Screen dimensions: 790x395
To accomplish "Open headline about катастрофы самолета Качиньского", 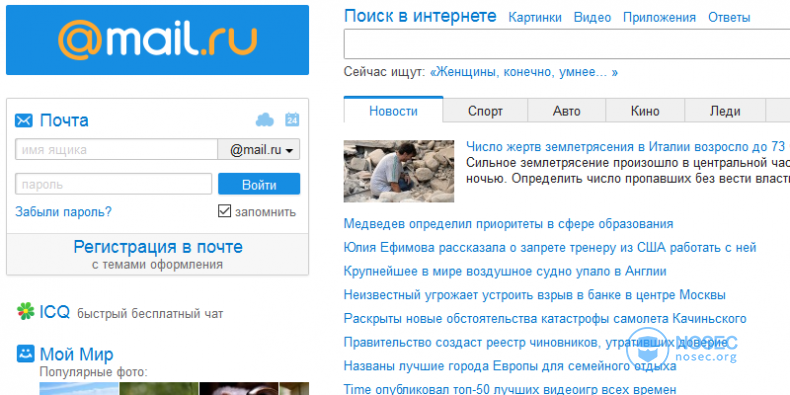I will pos(545,318).
